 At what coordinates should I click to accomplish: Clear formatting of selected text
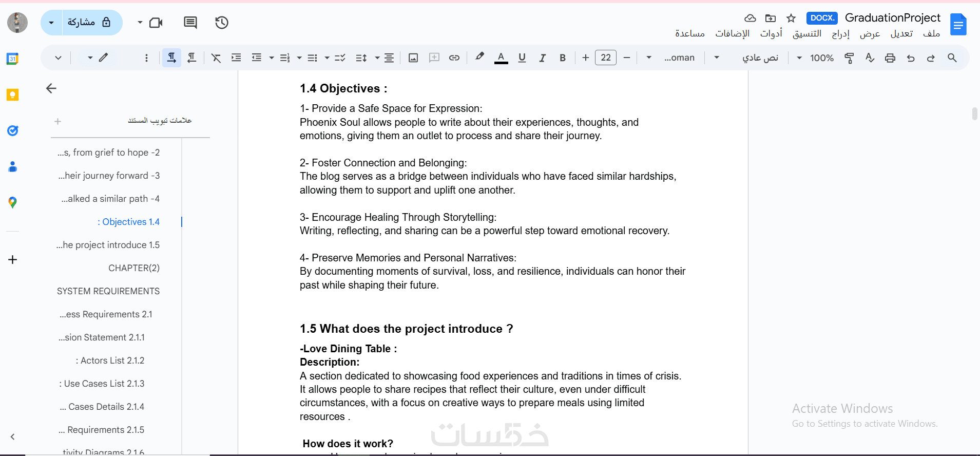pyautogui.click(x=216, y=58)
